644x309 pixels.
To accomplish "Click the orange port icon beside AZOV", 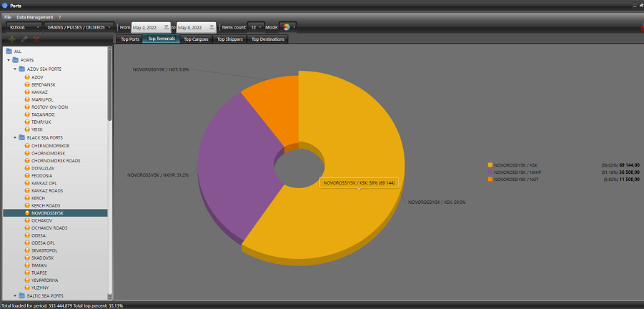I will coord(27,77).
